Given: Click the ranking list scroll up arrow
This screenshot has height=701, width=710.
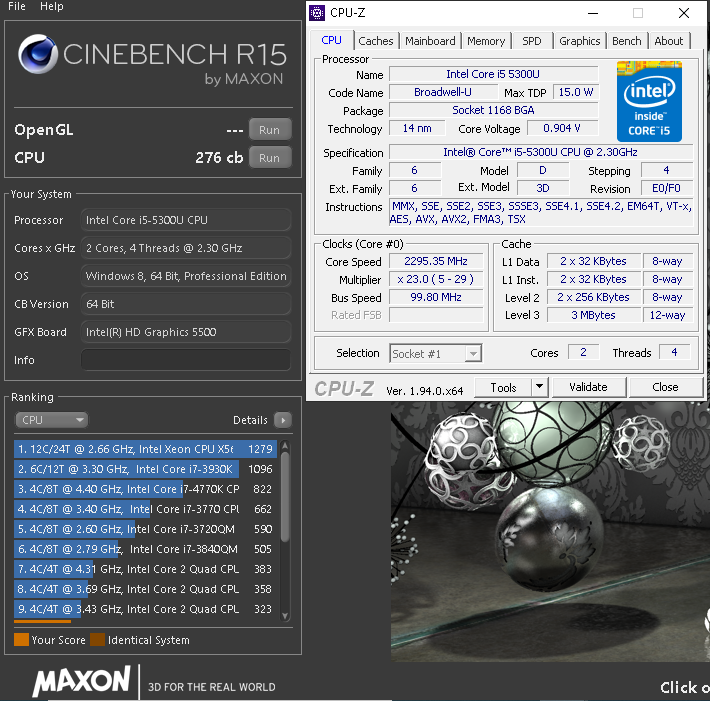Looking at the screenshot, I should (x=285, y=446).
